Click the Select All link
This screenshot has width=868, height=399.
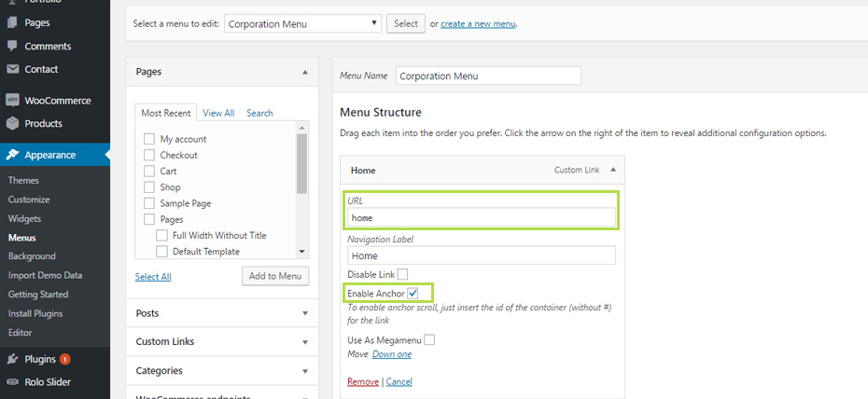coord(153,276)
